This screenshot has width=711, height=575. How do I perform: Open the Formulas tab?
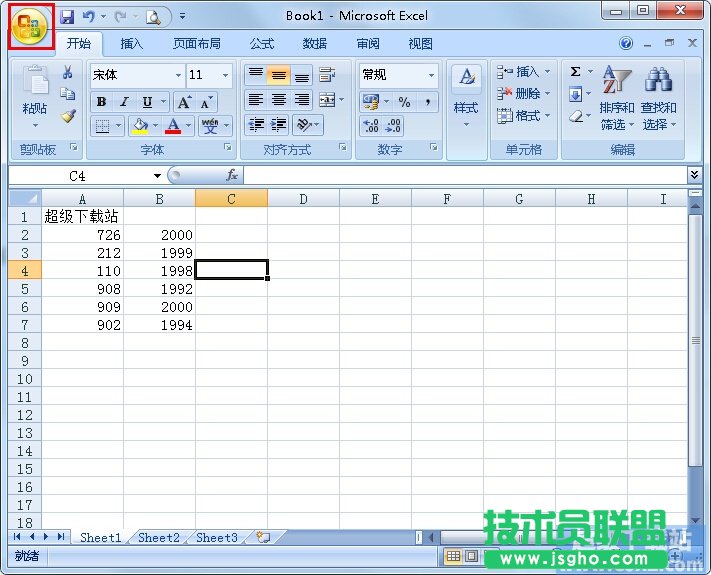click(x=262, y=44)
